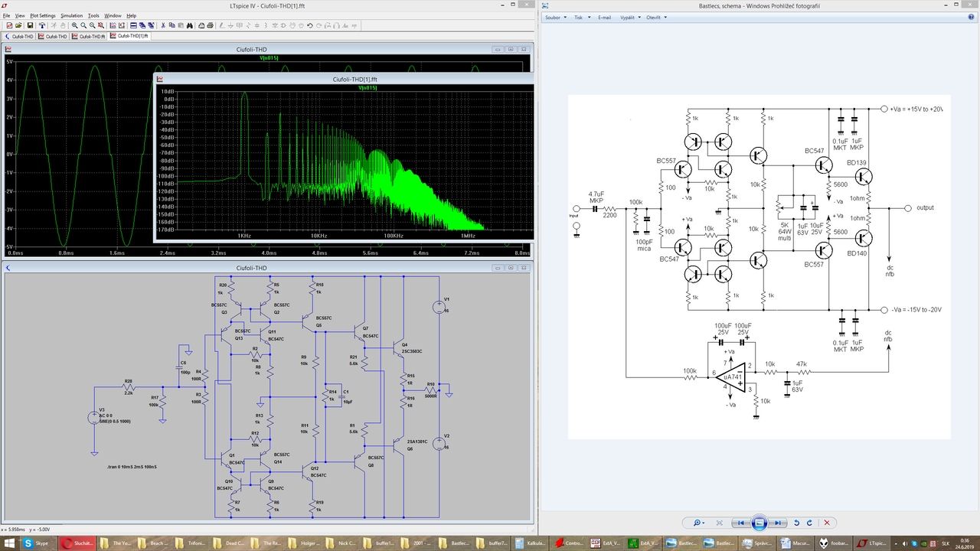Click the Tile Windows toolbar icon
This screenshot has width=980, height=551.
pyautogui.click(x=133, y=25)
